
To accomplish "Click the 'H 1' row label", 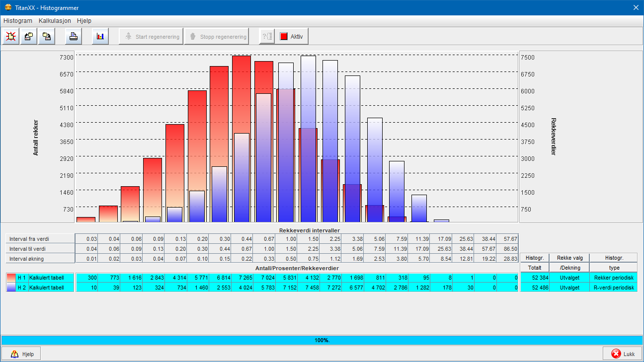I will pos(21,278).
